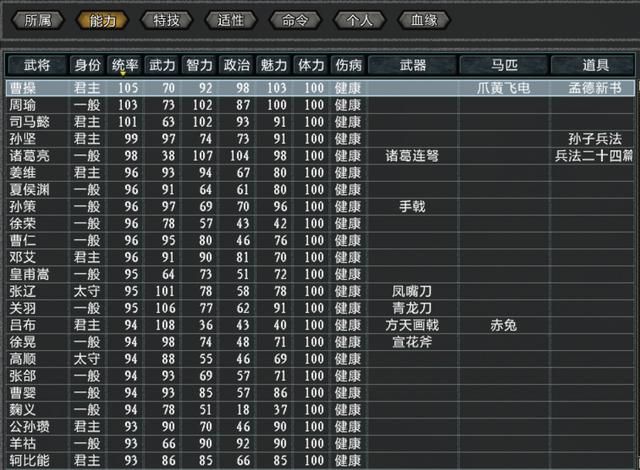
Task: Sort by the 体力 column header
Action: coord(311,65)
